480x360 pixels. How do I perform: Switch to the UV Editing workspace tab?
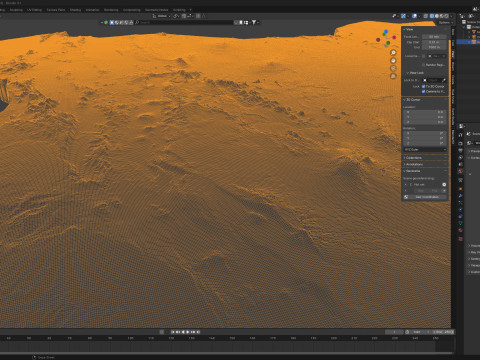point(34,10)
